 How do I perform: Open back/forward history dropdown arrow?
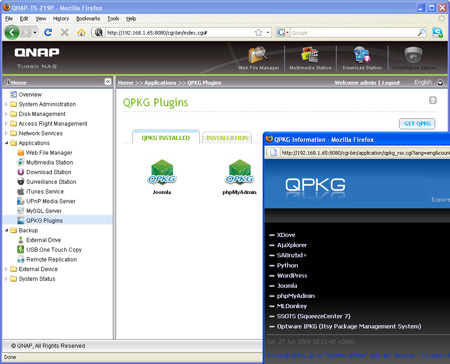pyautogui.click(x=35, y=32)
